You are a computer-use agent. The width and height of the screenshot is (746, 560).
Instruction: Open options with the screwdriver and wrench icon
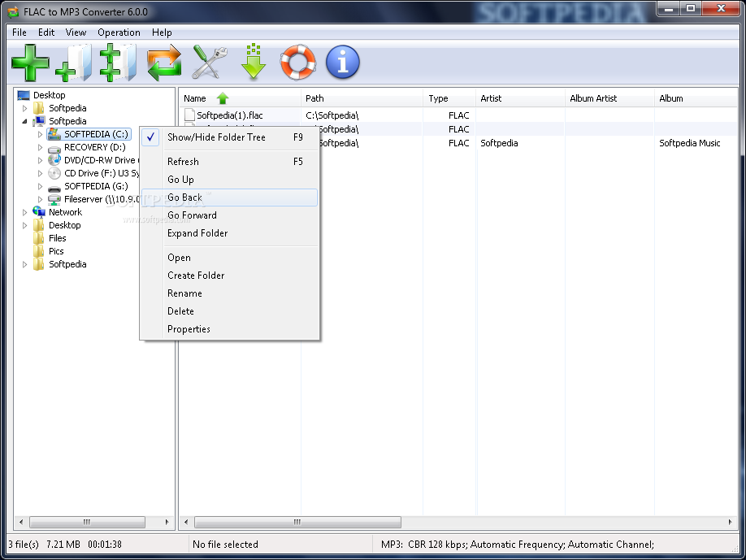tap(210, 63)
